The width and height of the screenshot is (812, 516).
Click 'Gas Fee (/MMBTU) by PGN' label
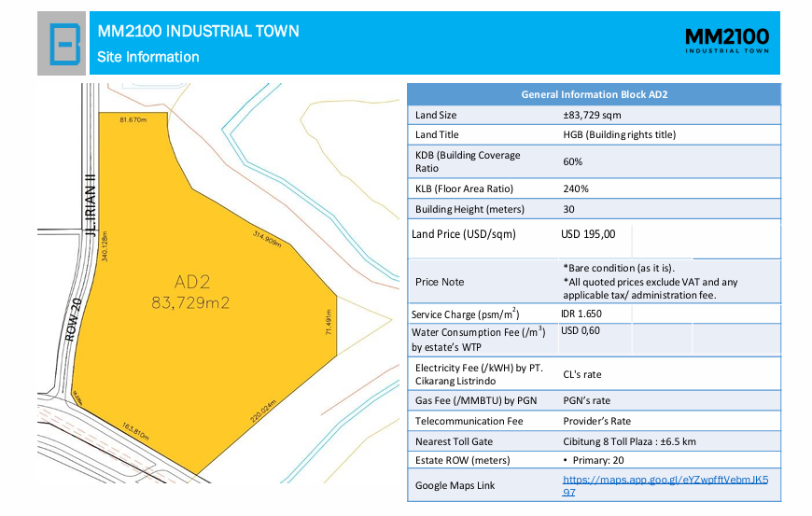476,400
